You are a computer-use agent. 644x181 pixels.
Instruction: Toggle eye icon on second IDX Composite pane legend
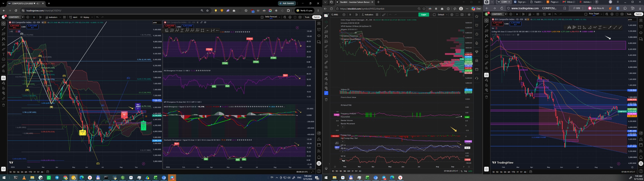coord(205,22)
